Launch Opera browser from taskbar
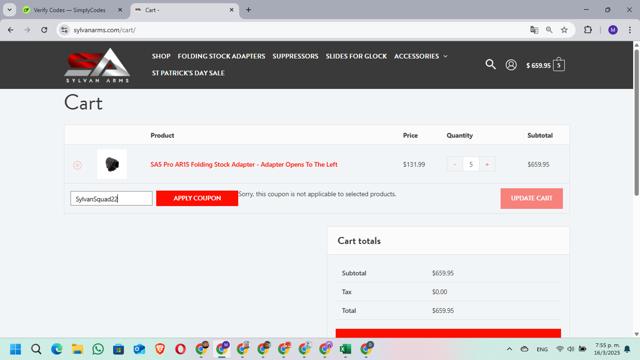 [180, 349]
